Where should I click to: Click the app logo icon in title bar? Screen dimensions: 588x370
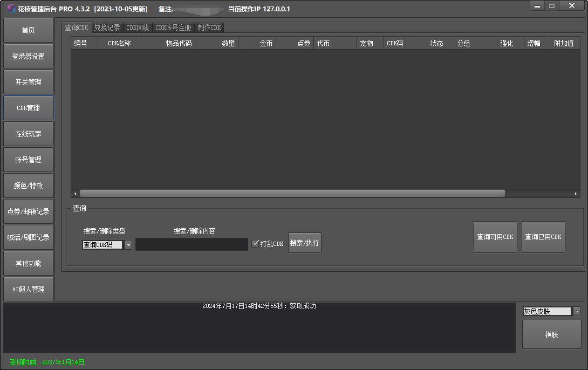click(x=11, y=9)
